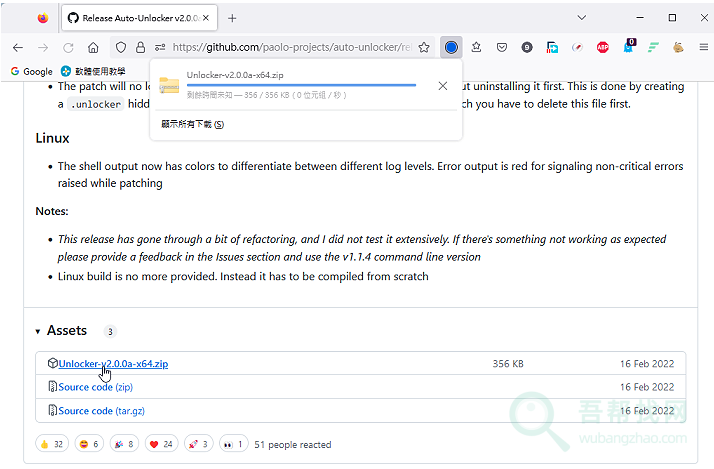Click the dark circular number 9 extension icon
The width and height of the screenshot is (714, 469).
[x=527, y=47]
